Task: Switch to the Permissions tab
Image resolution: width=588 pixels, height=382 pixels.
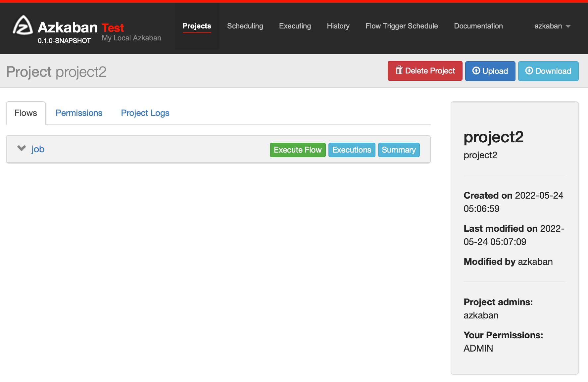Action: click(79, 113)
